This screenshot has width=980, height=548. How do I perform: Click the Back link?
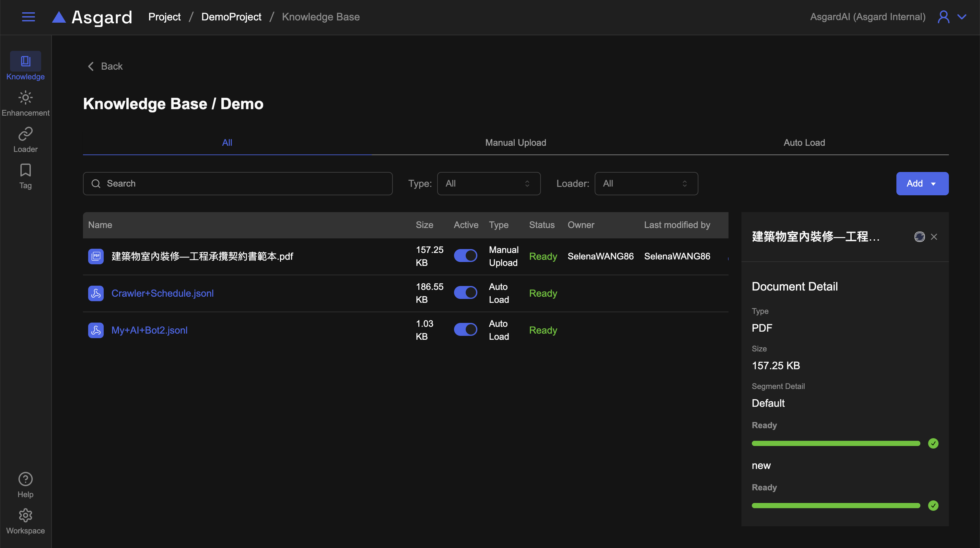105,66
